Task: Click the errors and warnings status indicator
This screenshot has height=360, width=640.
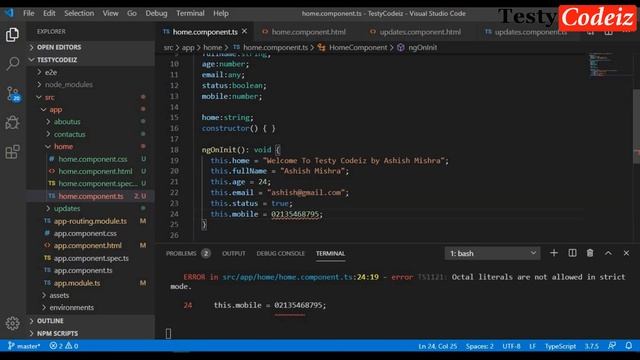Action: coord(64,346)
